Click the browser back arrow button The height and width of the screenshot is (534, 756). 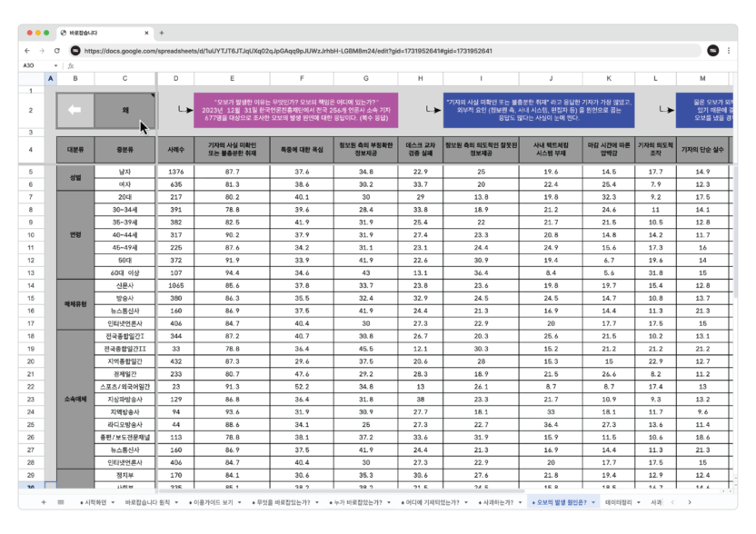pos(28,51)
